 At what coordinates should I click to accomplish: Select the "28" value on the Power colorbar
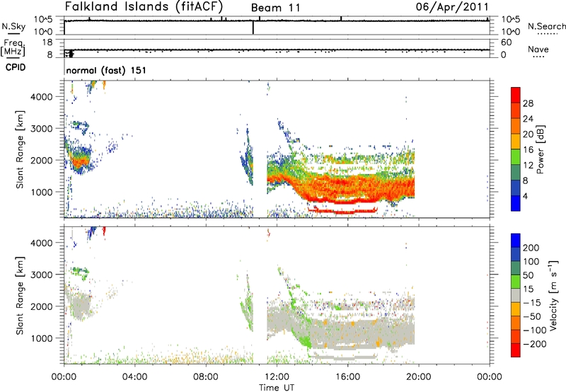(x=528, y=103)
